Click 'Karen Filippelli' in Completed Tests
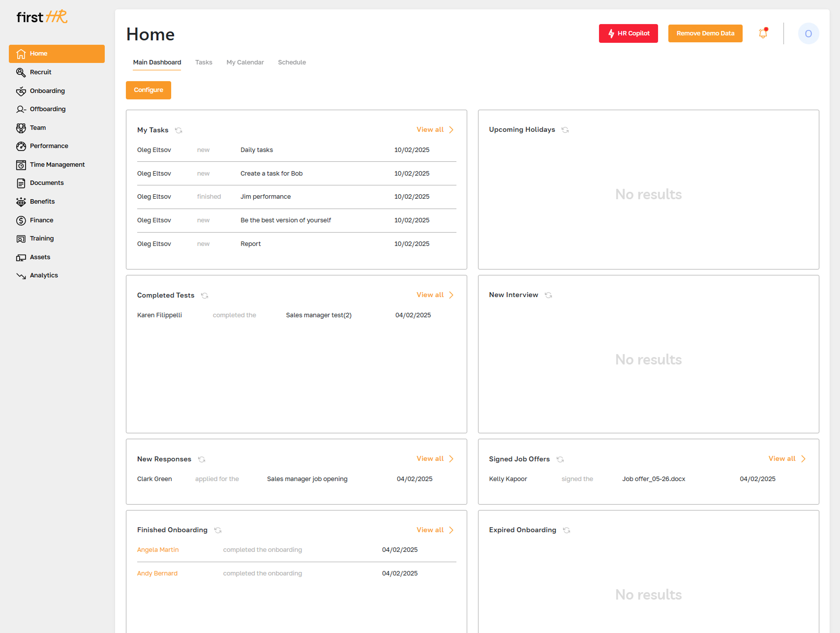Image resolution: width=840 pixels, height=633 pixels. [x=159, y=315]
